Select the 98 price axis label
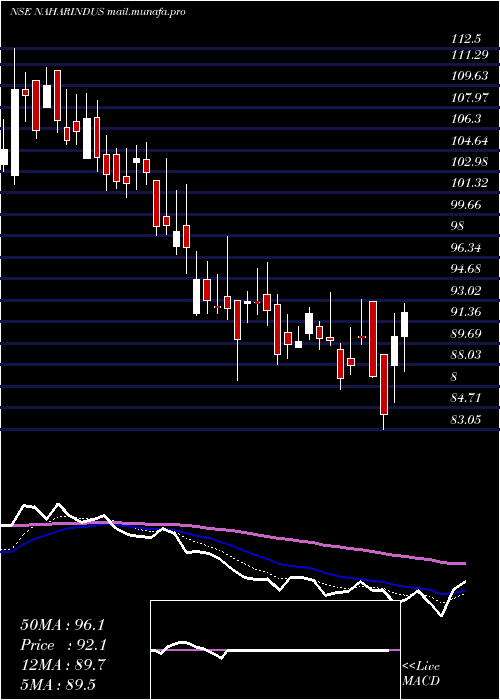This screenshot has height=700, width=500. coord(458,226)
